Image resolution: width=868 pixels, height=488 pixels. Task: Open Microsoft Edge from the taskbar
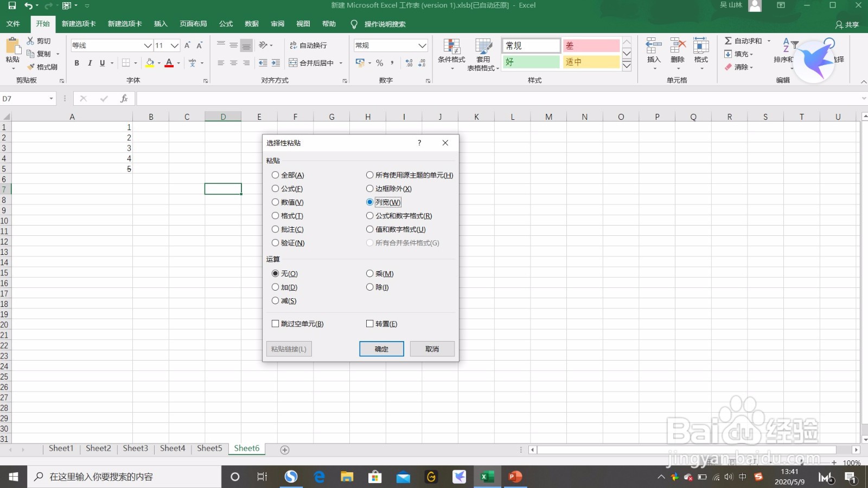pyautogui.click(x=319, y=477)
